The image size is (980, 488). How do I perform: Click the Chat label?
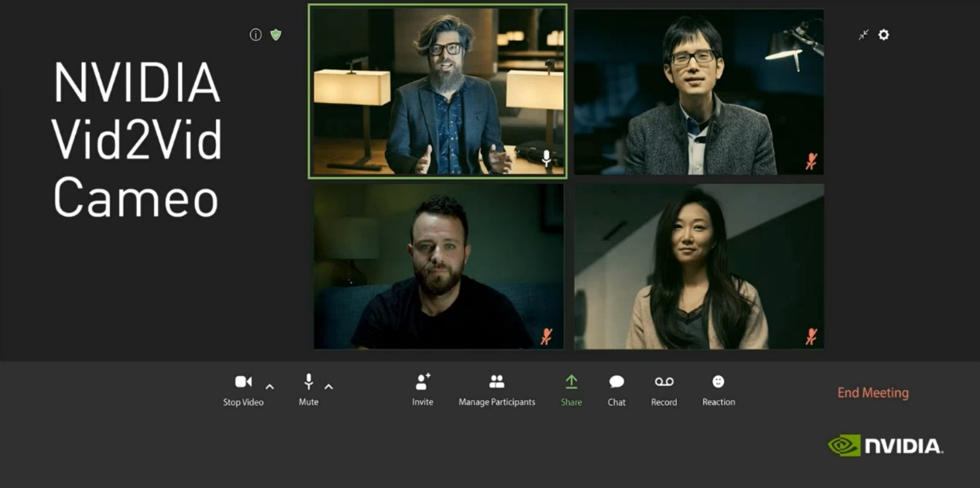click(x=616, y=402)
